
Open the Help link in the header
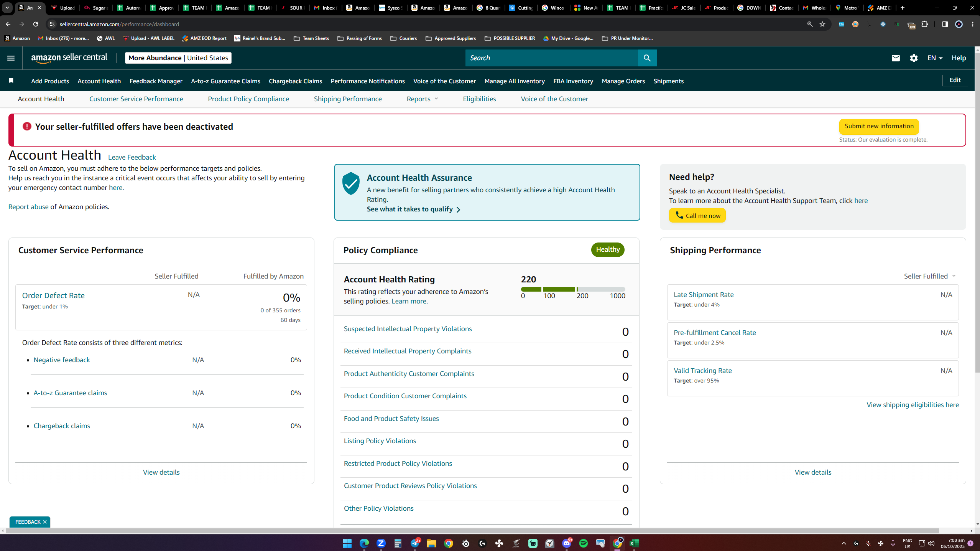pyautogui.click(x=959, y=58)
